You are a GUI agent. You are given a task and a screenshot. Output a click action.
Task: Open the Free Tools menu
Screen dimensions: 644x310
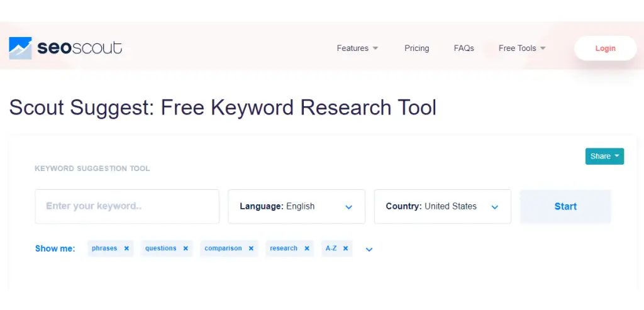[x=522, y=48]
